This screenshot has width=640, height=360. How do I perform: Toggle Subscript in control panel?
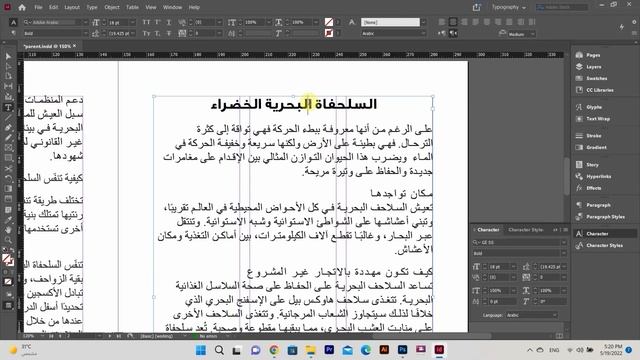[158, 33]
